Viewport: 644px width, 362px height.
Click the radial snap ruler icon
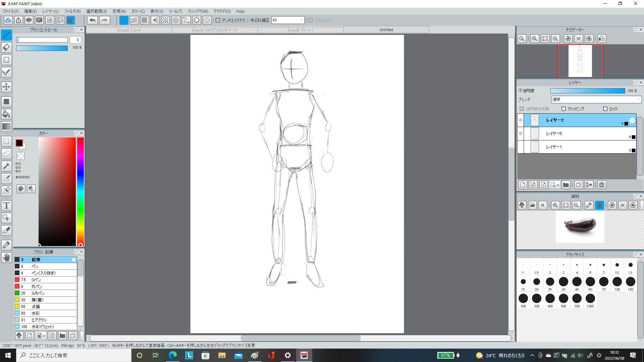pyautogui.click(x=165, y=20)
